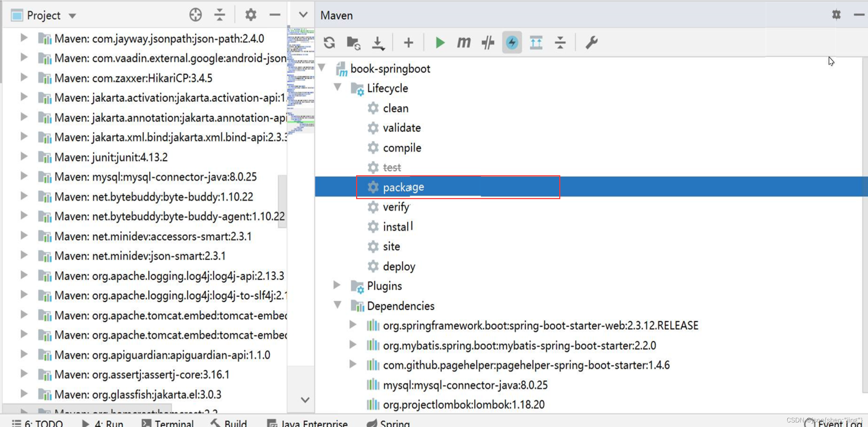The image size is (868, 427).
Task: Open the Project panel settings gear
Action: 250,15
